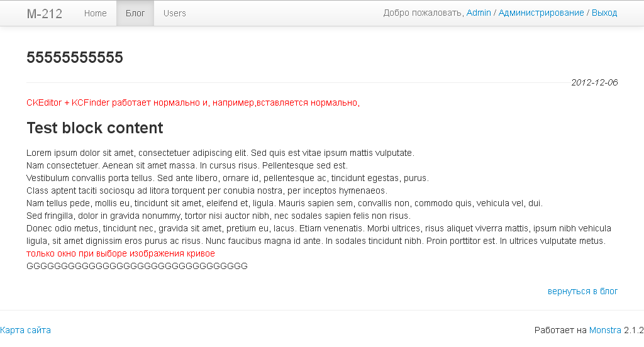Select the Блог navigation tab
The height and width of the screenshot is (347, 644).
pos(135,13)
